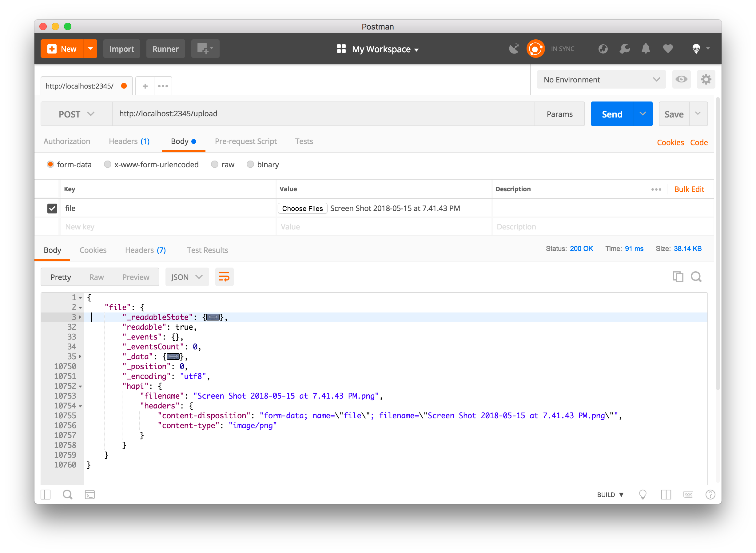The height and width of the screenshot is (553, 756).
Task: Open the Postman console icon
Action: pos(90,495)
